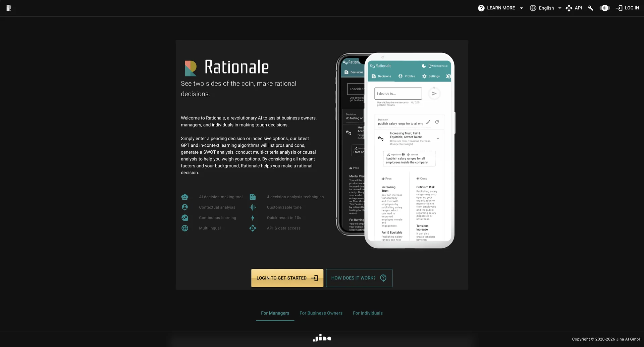Click the refresh icon in phone mockup
Viewport: 644px width, 347px height.
437,122
